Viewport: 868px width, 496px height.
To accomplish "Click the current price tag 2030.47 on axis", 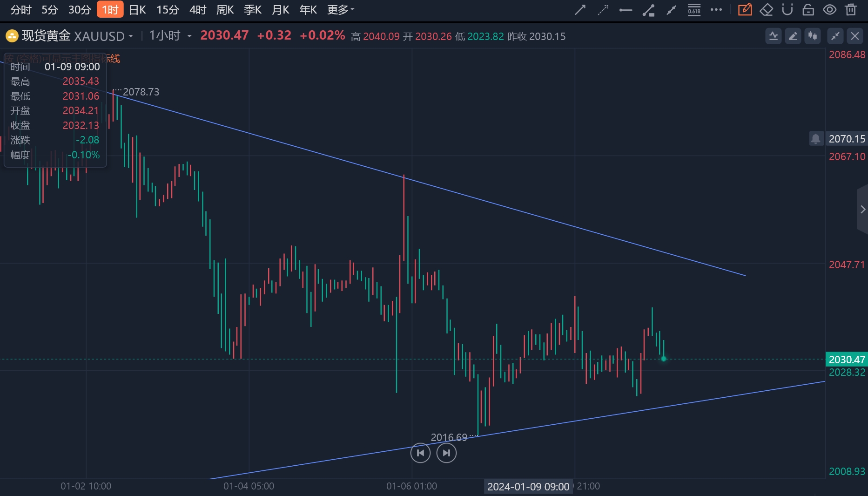I will [x=847, y=360].
